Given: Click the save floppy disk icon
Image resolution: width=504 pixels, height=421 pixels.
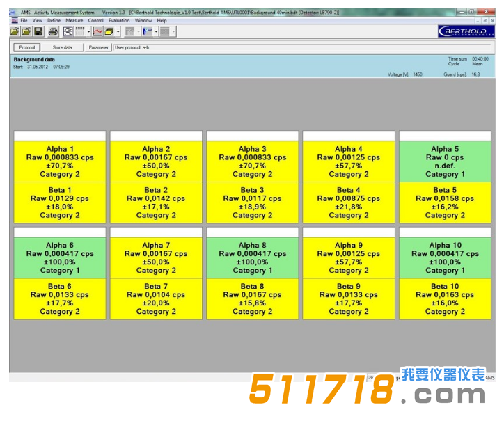Looking at the screenshot, I should click(38, 31).
